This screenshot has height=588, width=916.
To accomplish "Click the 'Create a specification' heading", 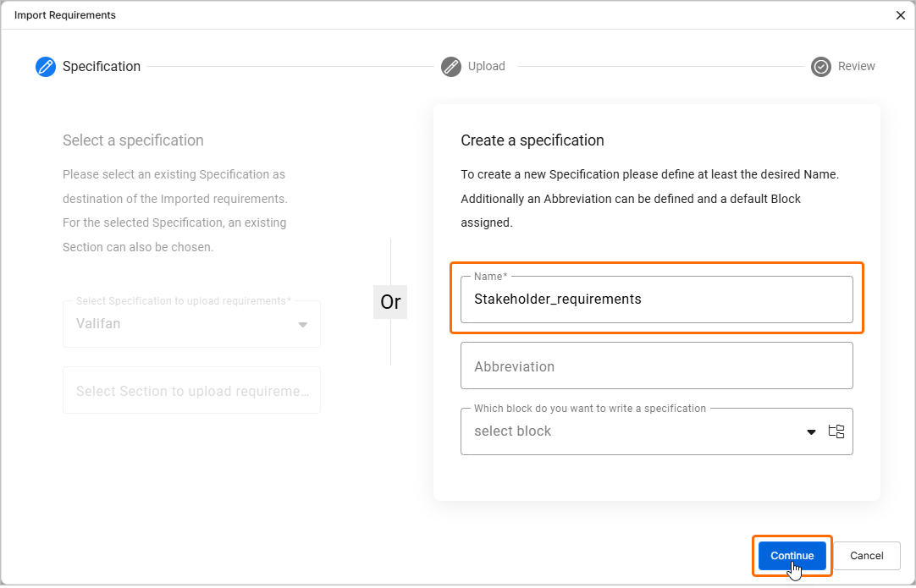I will point(532,140).
